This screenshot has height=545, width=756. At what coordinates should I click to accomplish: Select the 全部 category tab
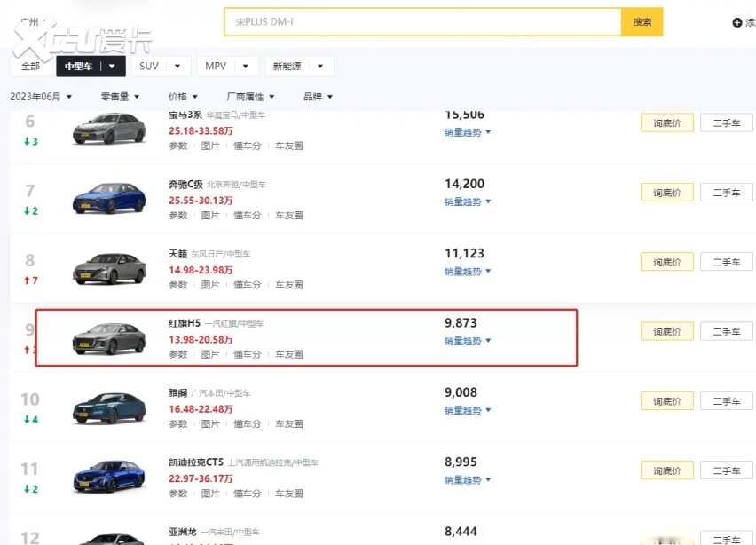(30, 67)
